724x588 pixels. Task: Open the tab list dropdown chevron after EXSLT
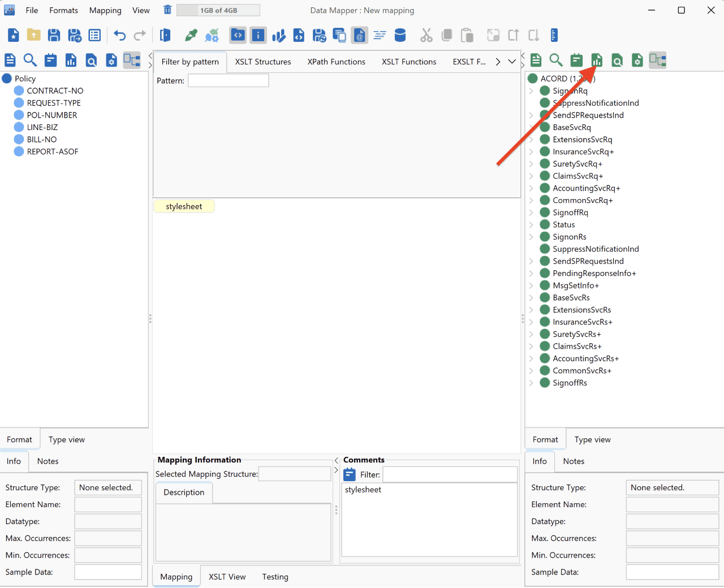[512, 62]
